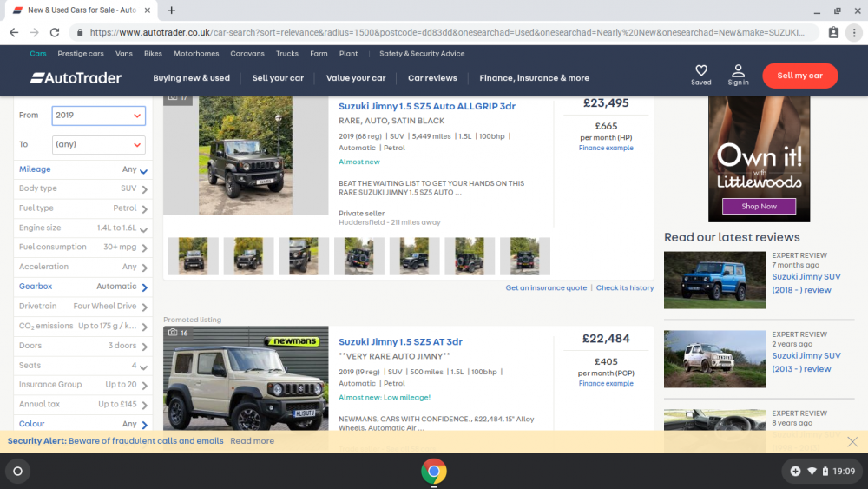The image size is (868, 489).
Task: Select the Vans tab
Action: 124,54
